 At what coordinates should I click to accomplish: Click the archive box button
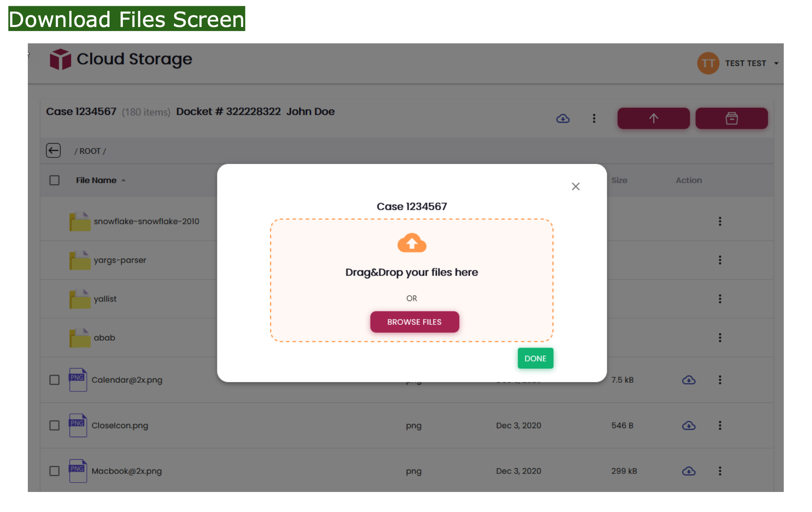point(731,118)
